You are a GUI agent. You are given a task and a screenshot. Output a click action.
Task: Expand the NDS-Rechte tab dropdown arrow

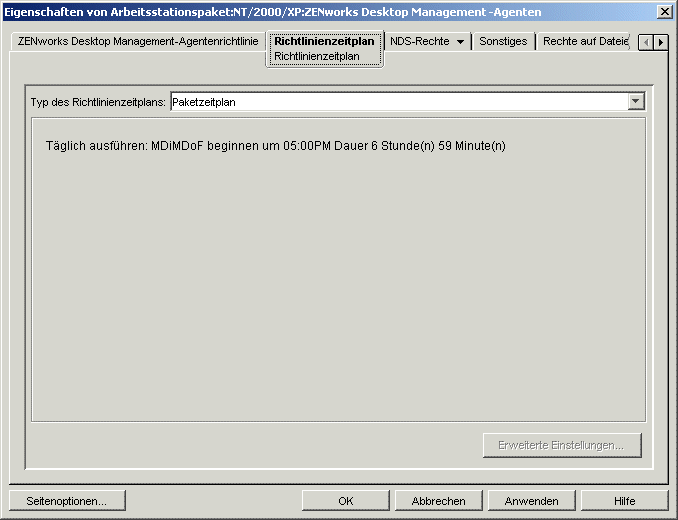coord(461,42)
